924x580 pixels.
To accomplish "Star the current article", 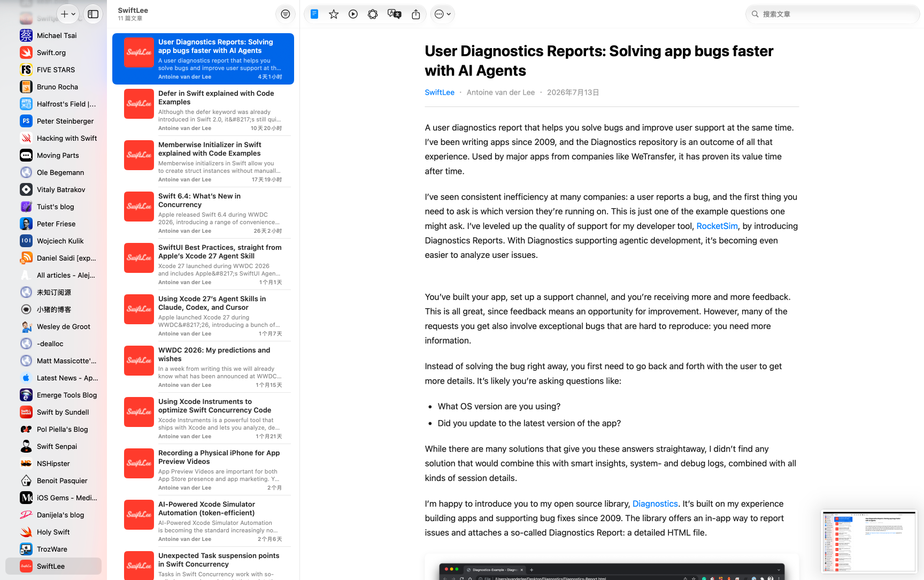I will coord(334,14).
